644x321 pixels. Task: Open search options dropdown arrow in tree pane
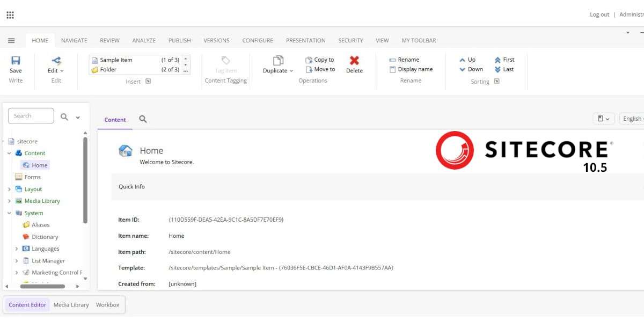(x=78, y=117)
